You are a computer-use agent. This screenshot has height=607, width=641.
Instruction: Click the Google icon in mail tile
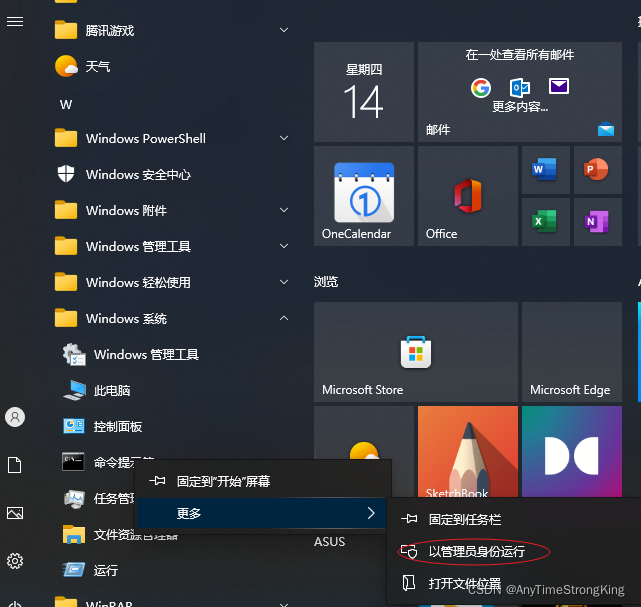click(x=481, y=87)
